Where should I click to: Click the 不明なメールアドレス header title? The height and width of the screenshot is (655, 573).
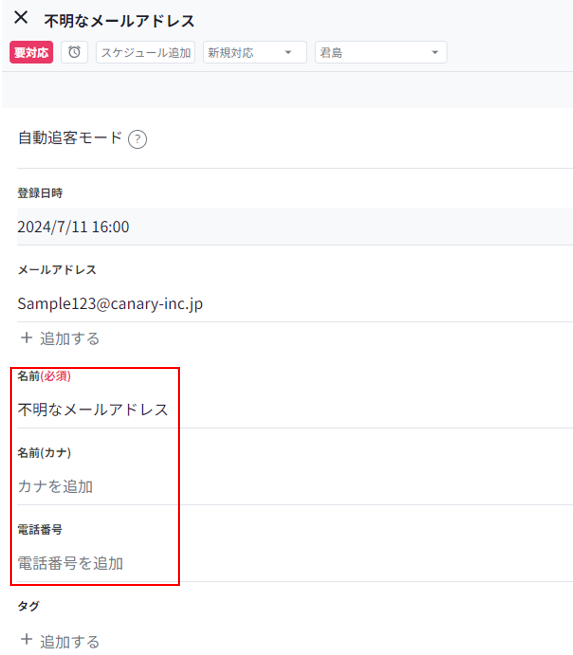(x=119, y=21)
